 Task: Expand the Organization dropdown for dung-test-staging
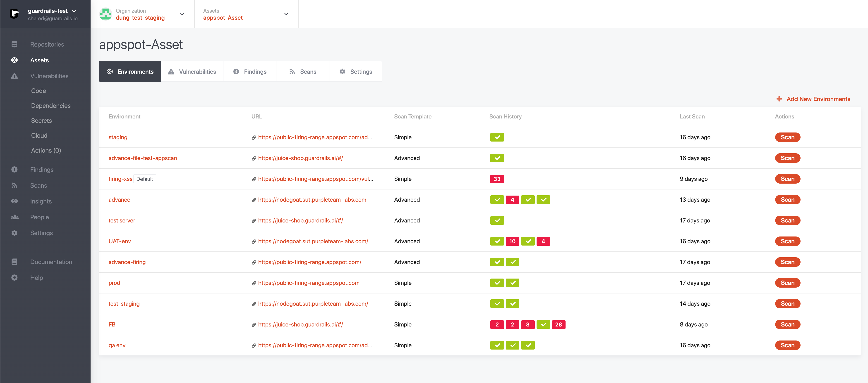pyautogui.click(x=182, y=14)
